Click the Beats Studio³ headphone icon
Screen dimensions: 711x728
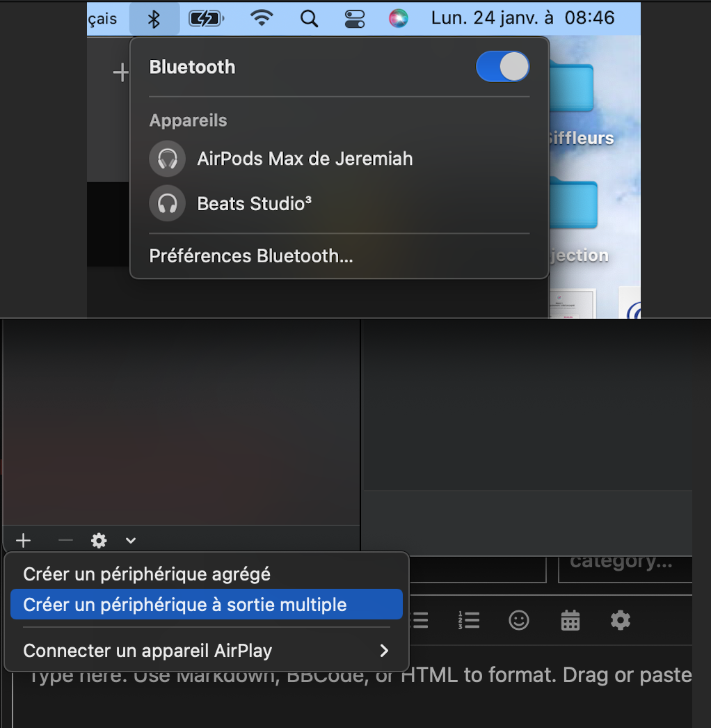tap(167, 203)
